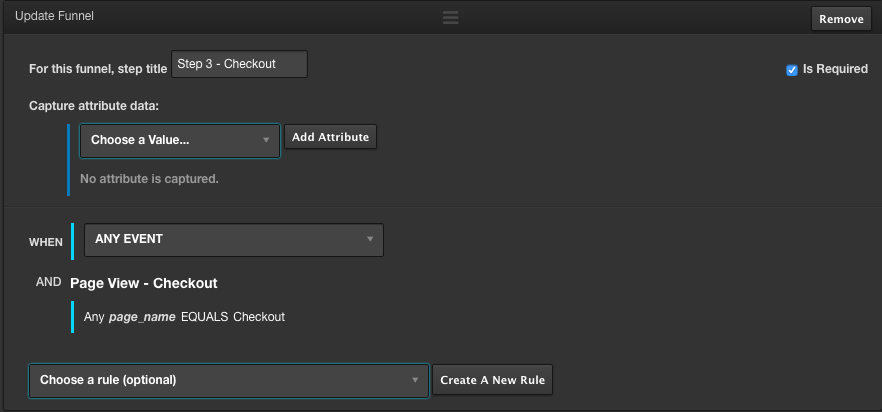
Task: Click the drag handle icon in header
Action: pos(451,17)
